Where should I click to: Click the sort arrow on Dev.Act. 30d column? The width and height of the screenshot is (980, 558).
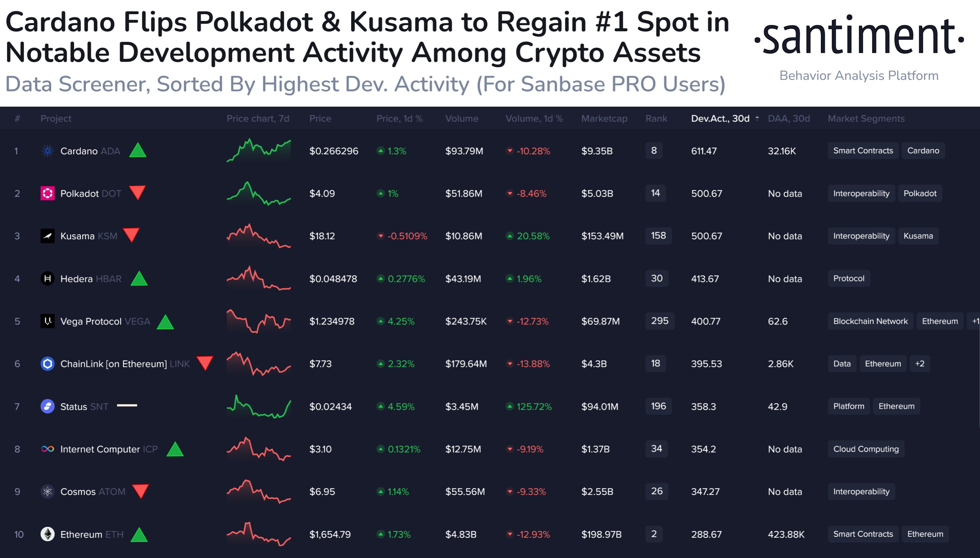pyautogui.click(x=757, y=119)
